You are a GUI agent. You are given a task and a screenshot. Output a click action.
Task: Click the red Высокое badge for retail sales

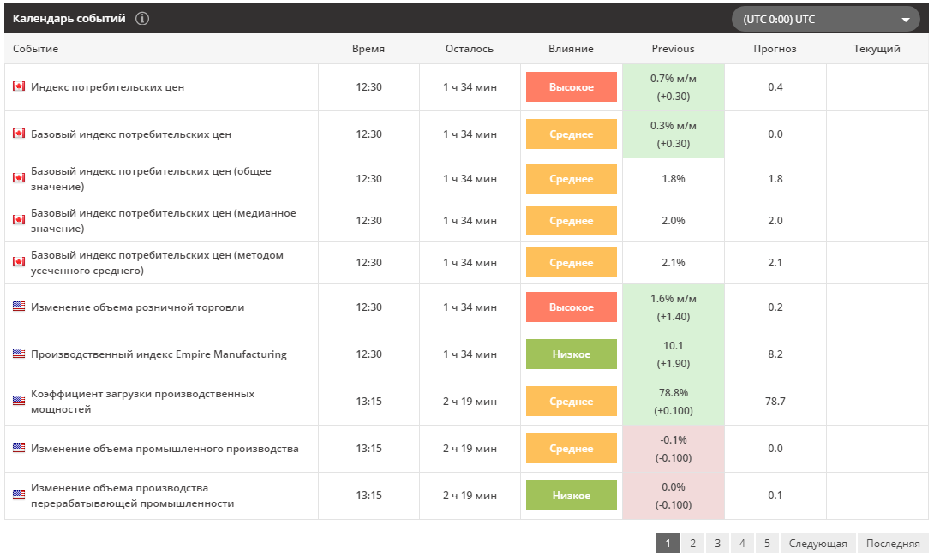[572, 307]
